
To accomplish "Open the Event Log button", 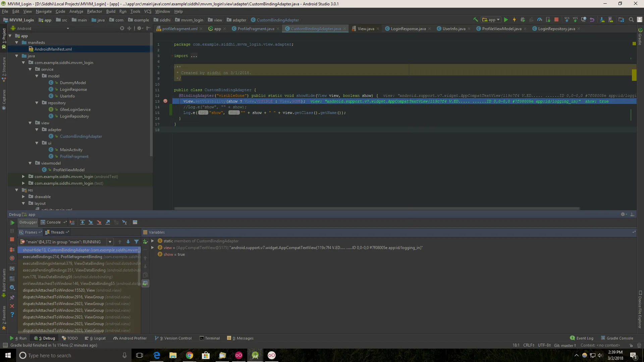I will [582, 338].
